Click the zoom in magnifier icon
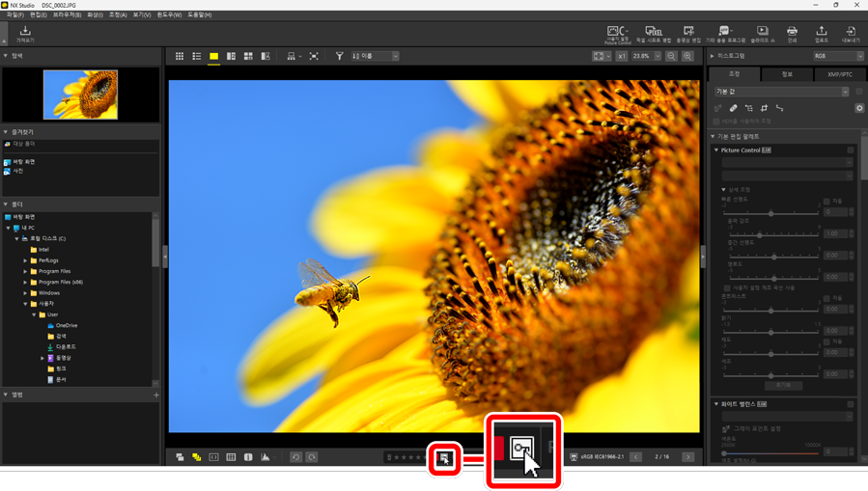 687,57
